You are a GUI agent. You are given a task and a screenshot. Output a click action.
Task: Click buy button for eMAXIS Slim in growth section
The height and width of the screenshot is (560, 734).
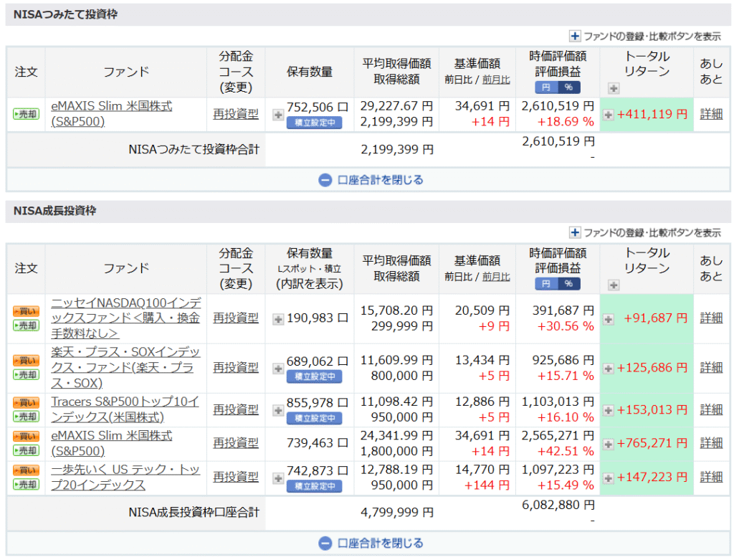pos(27,437)
